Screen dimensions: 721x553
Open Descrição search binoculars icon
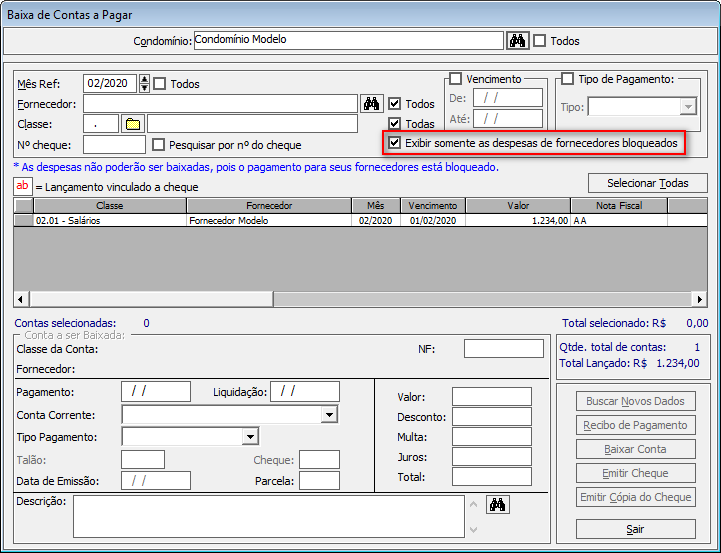pos(498,505)
